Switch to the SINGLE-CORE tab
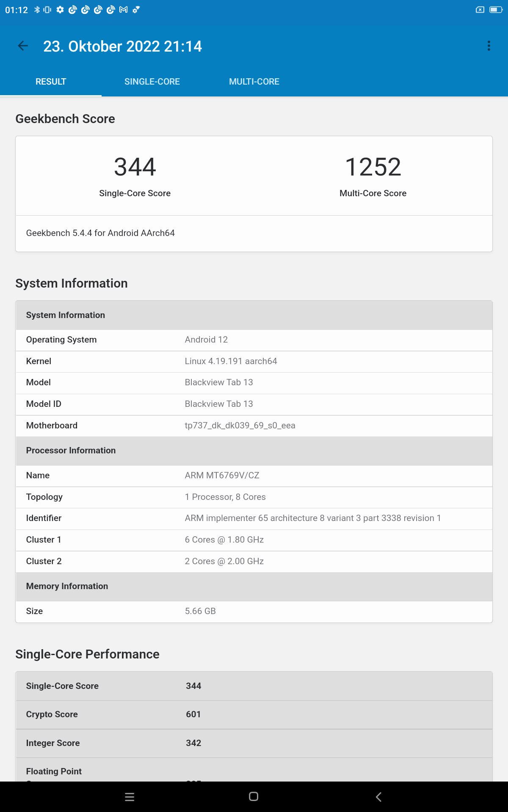Viewport: 508px width, 812px height. coord(152,82)
